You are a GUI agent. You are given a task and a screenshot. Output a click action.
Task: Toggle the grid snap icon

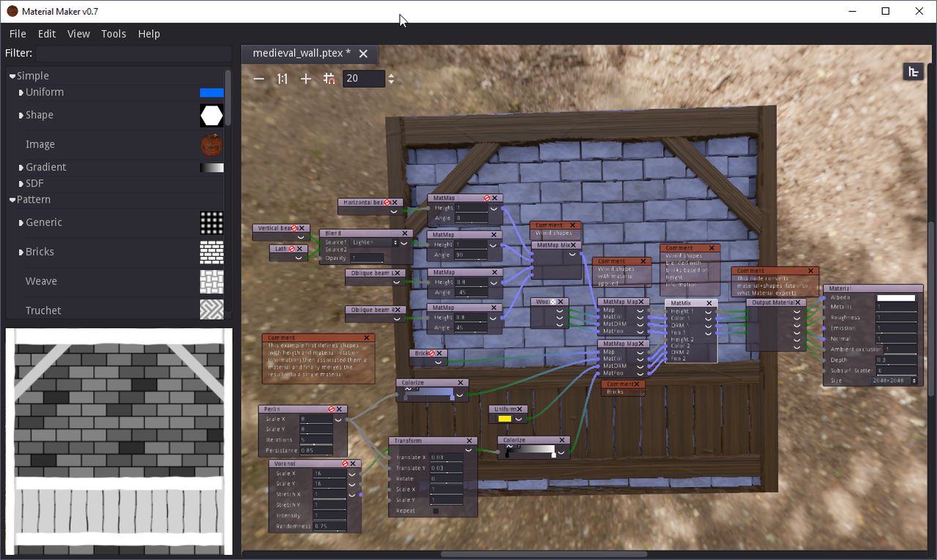(329, 78)
